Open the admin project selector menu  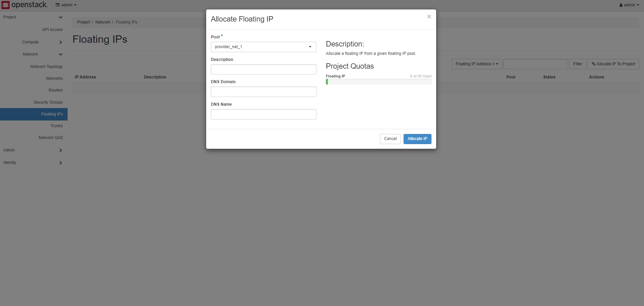pyautogui.click(x=66, y=5)
